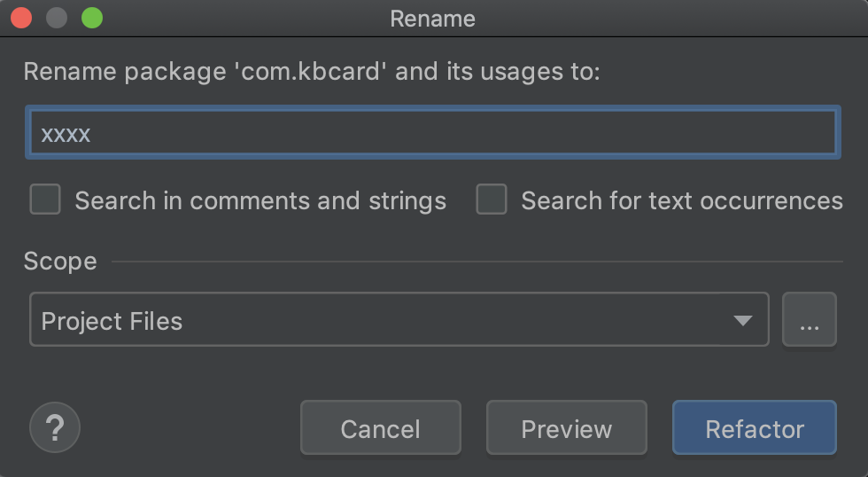Expand the scope dropdown arrow
Screen dimensions: 868x477
tap(742, 320)
